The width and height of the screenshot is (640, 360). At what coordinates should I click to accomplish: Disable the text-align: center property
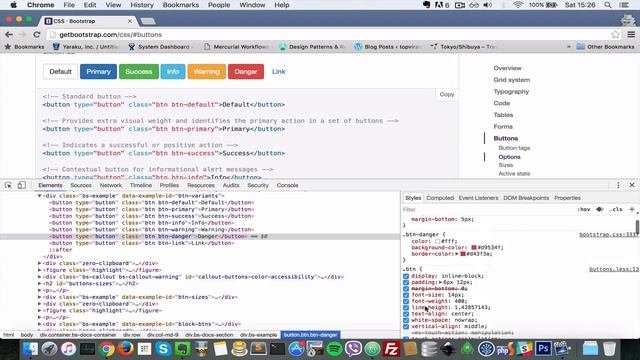click(x=406, y=314)
